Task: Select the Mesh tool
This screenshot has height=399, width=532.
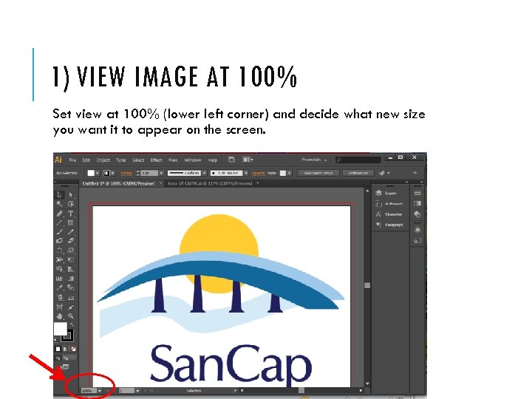Action: [59, 279]
